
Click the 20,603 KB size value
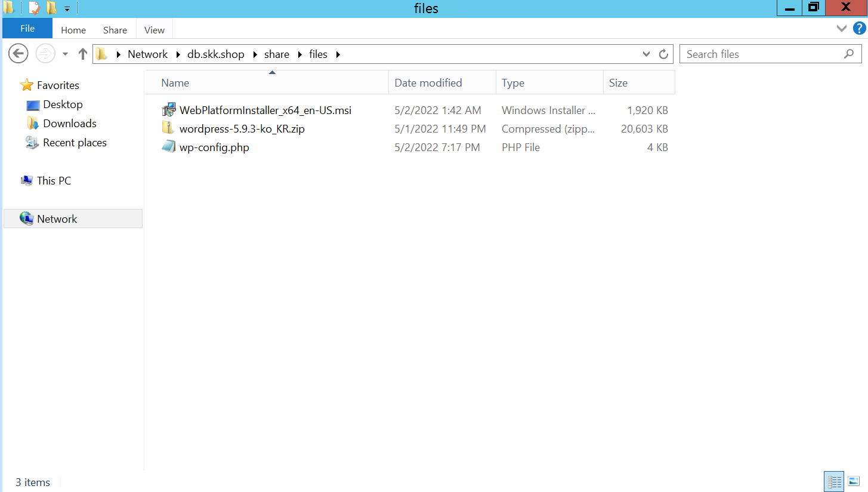645,129
